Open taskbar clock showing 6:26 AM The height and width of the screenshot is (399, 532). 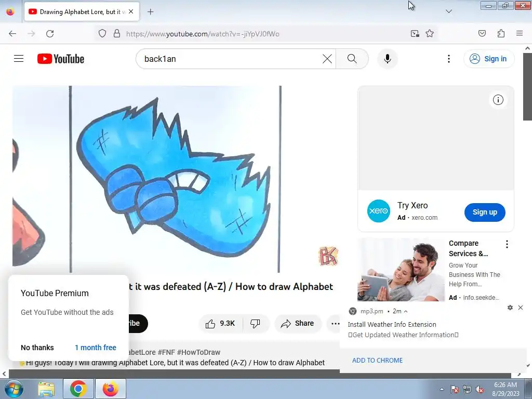pos(506,389)
